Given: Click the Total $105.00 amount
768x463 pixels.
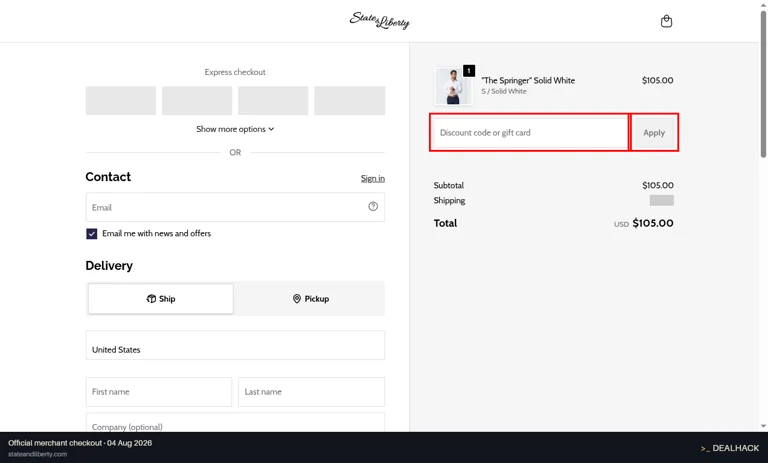Looking at the screenshot, I should point(652,223).
